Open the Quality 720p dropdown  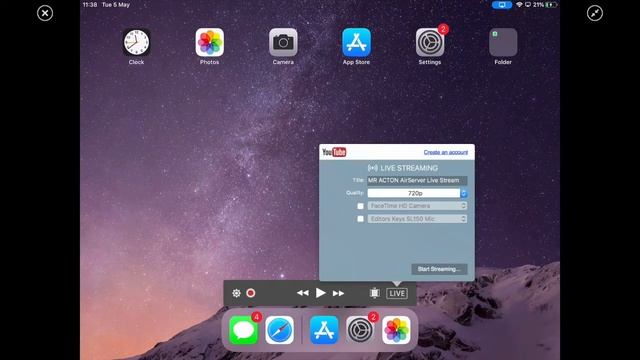point(417,193)
